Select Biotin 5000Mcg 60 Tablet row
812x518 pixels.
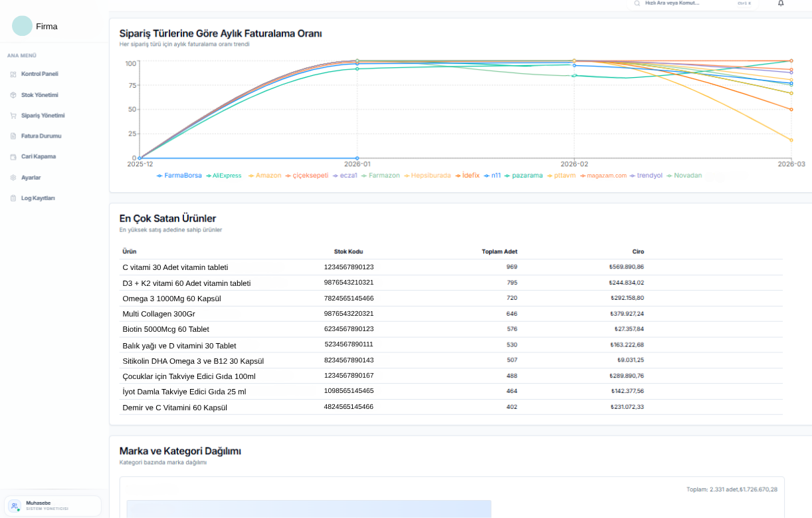click(451, 329)
